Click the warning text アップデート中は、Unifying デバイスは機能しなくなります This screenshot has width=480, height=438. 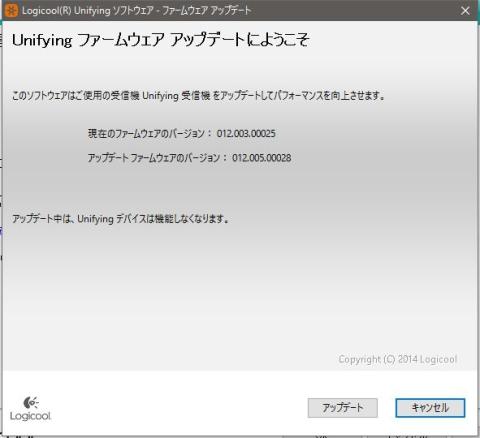pos(120,219)
